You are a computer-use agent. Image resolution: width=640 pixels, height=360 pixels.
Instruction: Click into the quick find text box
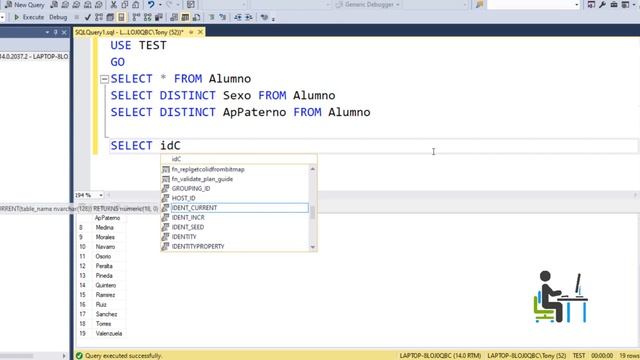coord(530,4)
